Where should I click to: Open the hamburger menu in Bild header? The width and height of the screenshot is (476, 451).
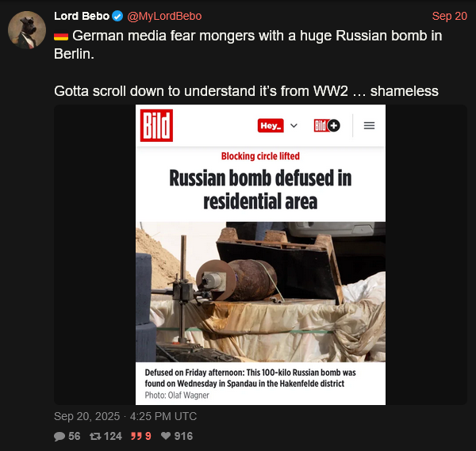[369, 125]
